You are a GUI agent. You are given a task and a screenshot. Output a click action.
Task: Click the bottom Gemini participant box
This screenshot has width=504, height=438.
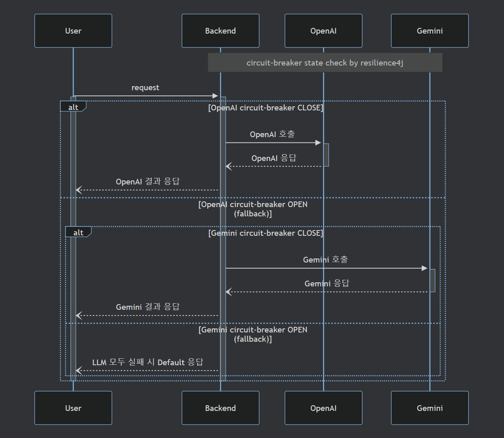[x=430, y=408]
